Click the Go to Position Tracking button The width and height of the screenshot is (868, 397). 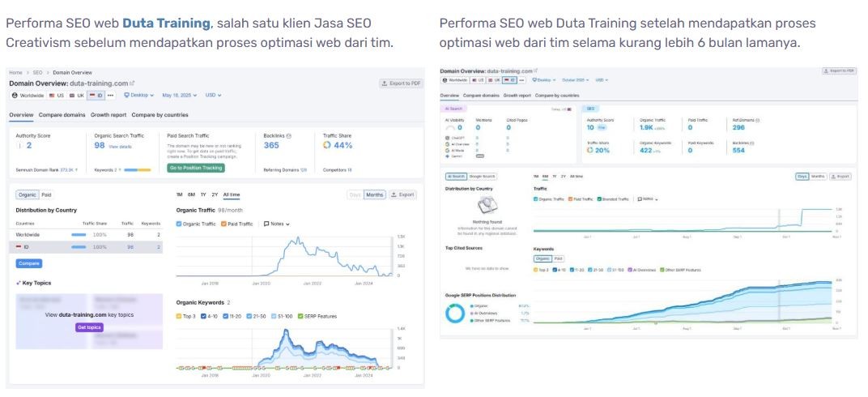(194, 169)
